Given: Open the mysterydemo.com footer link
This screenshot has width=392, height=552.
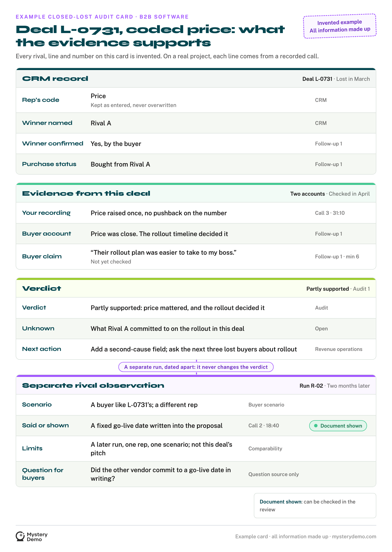Looking at the screenshot, I should [x=354, y=536].
